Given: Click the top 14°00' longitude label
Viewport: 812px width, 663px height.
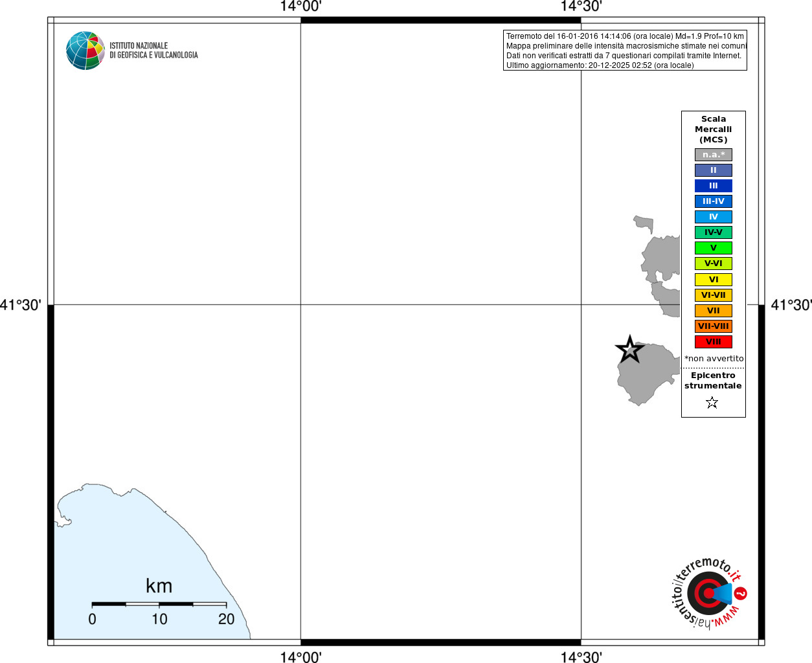Looking at the screenshot, I should (x=300, y=6).
